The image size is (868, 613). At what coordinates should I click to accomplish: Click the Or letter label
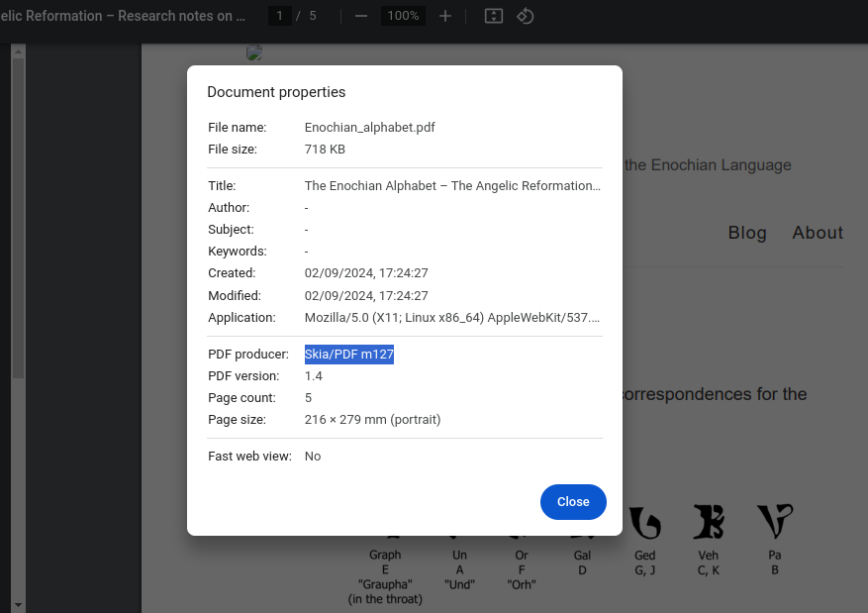point(522,555)
